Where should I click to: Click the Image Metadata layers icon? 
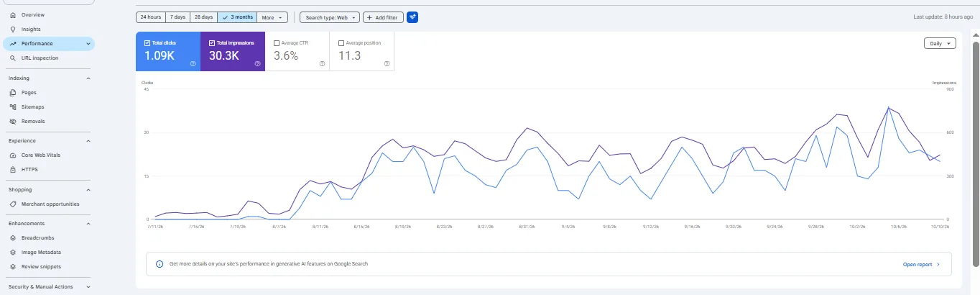point(13,252)
